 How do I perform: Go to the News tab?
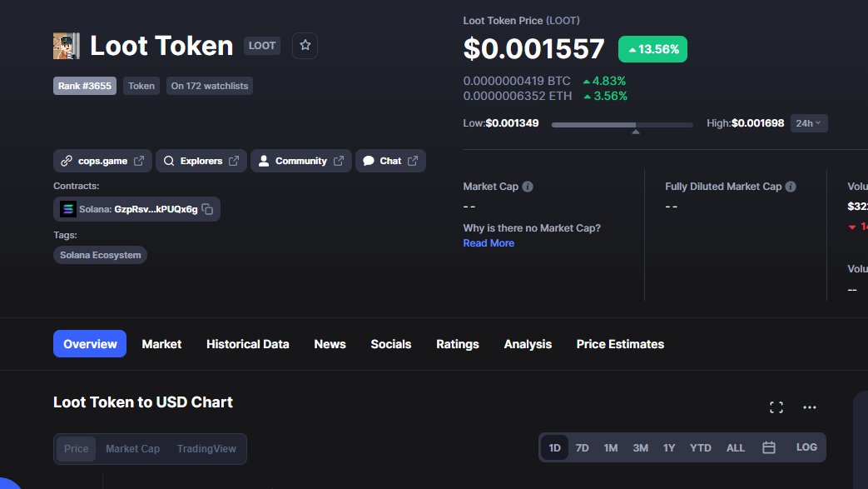[330, 344]
